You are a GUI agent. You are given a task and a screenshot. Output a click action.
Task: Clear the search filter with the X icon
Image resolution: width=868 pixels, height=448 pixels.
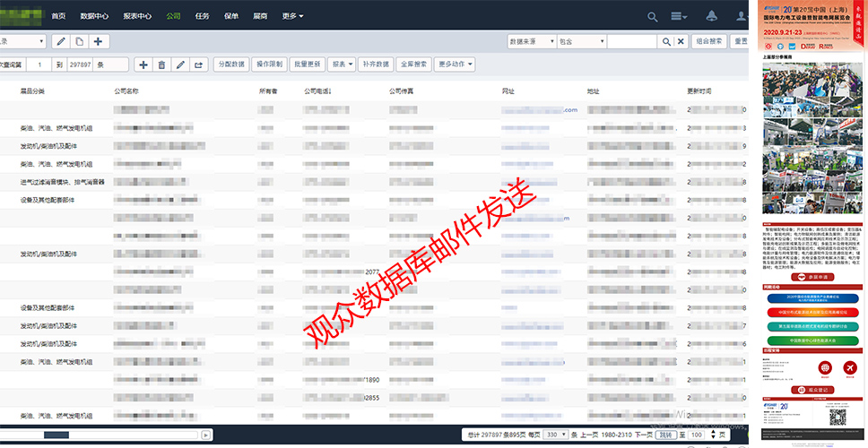[681, 41]
